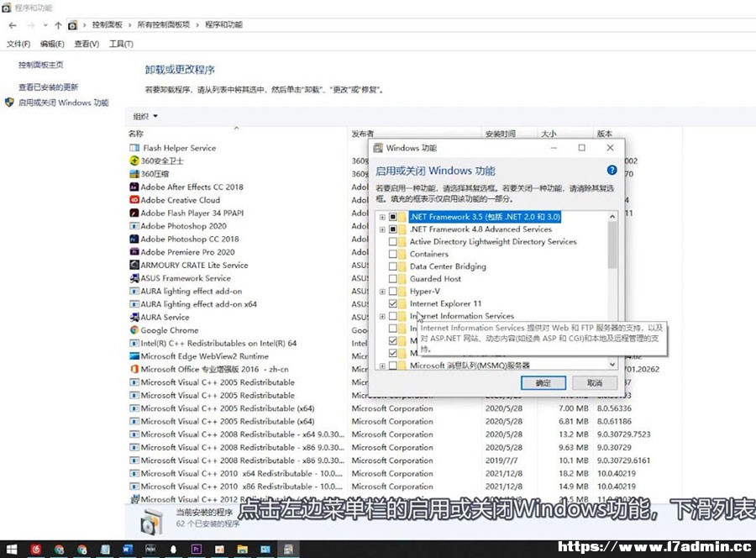756x558 pixels.
Task: Expand Microsoft 消息队列(MSMQ)服务器 node
Action: [x=382, y=366]
